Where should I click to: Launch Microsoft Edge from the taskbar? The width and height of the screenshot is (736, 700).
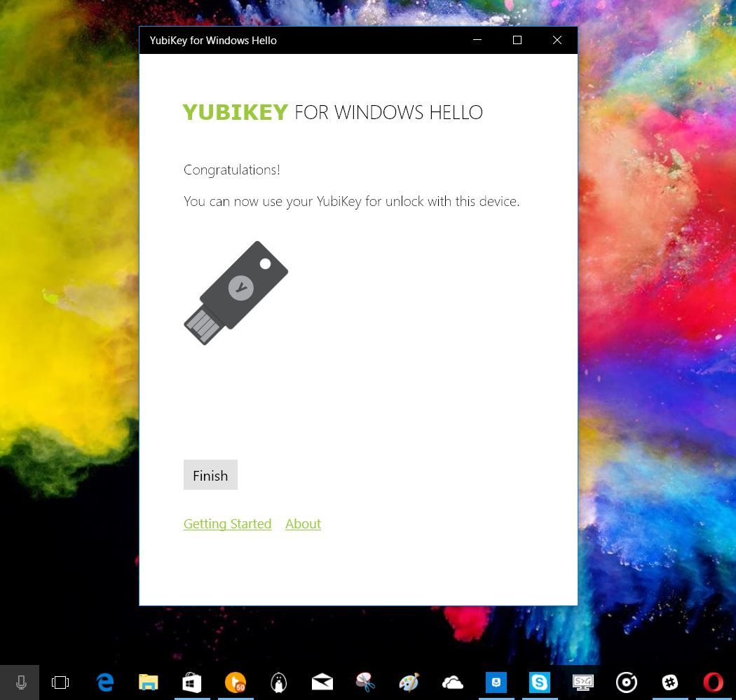[104, 682]
